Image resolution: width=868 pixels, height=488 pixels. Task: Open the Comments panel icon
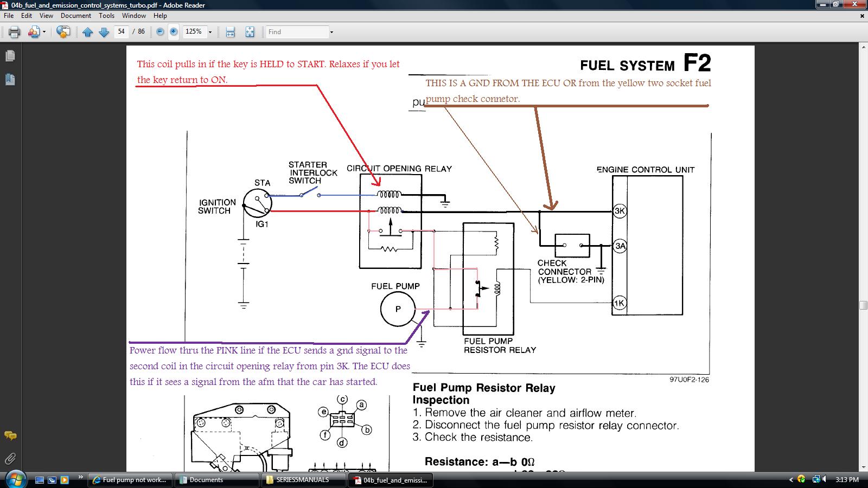[x=10, y=435]
